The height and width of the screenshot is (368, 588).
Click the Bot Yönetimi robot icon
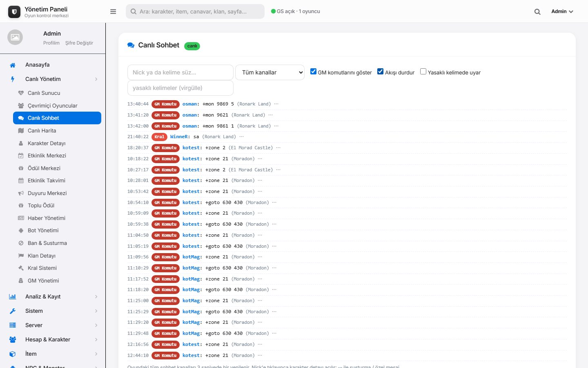[x=21, y=230]
